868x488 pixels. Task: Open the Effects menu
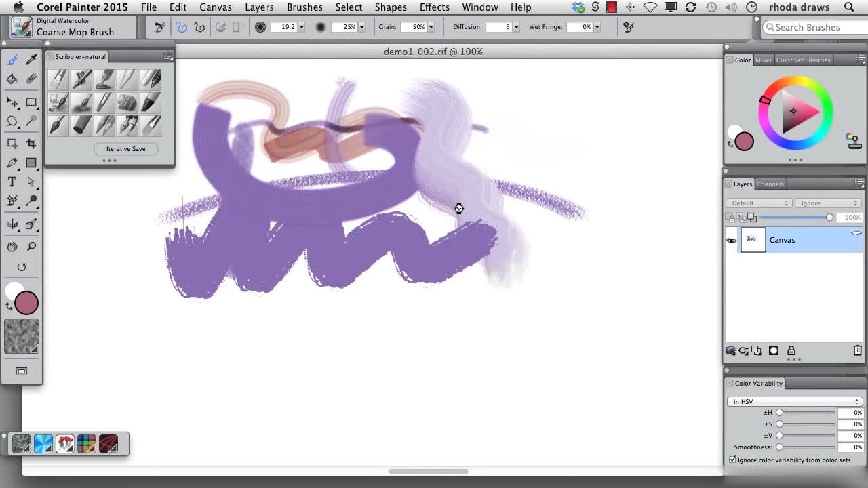(434, 7)
